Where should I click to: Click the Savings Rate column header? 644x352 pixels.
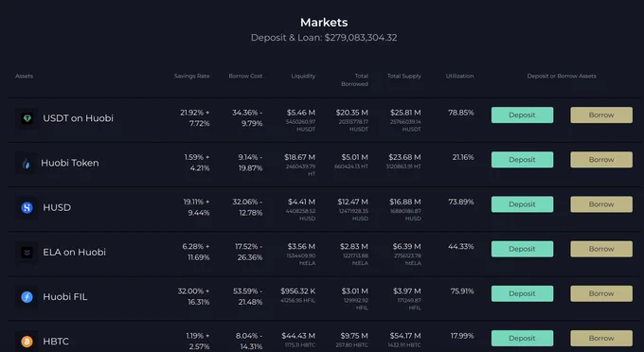[192, 76]
